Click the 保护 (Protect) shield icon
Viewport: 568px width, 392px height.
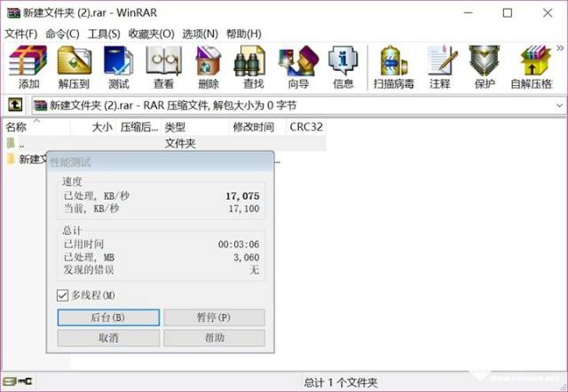point(485,60)
